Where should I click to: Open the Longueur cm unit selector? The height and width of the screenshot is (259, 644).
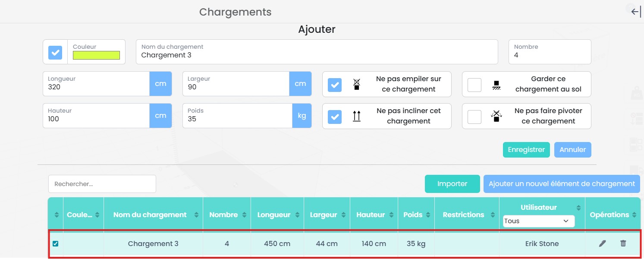(160, 84)
